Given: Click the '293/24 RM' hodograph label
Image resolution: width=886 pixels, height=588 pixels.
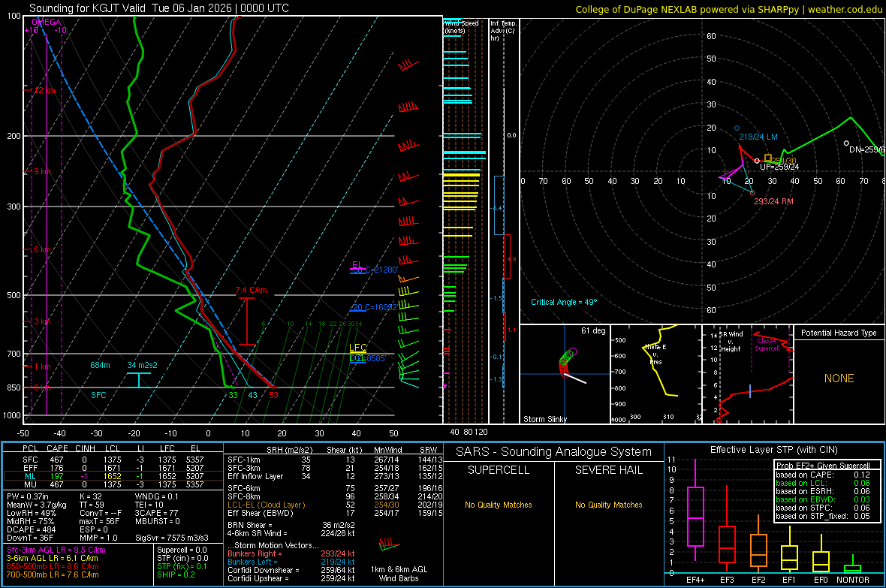Looking at the screenshot, I should [773, 201].
